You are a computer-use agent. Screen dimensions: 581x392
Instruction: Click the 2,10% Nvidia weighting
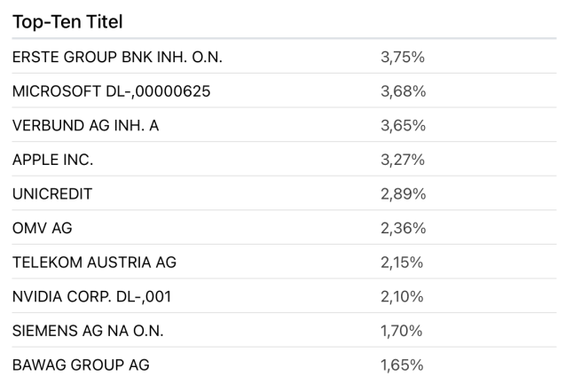(403, 296)
